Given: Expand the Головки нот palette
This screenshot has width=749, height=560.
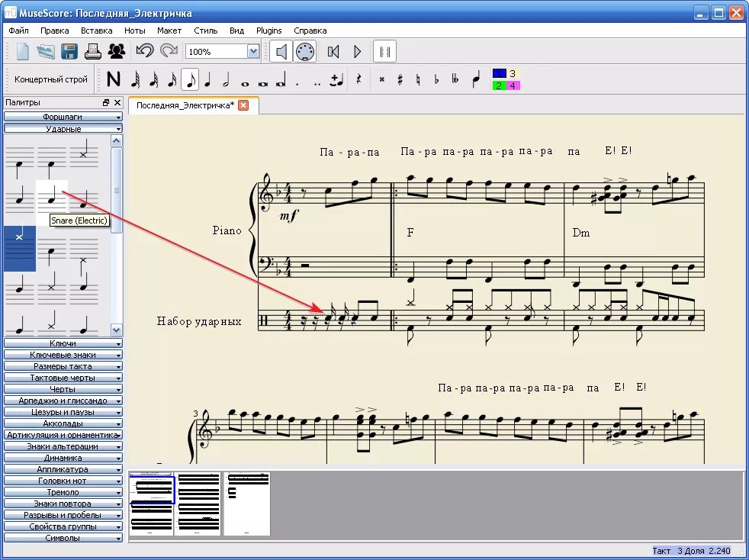Looking at the screenshot, I should coord(63,481).
